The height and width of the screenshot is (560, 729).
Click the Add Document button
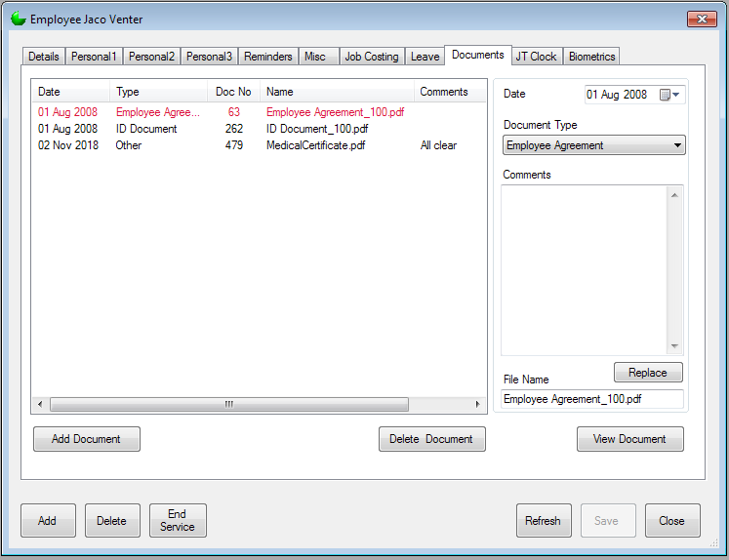click(x=87, y=439)
